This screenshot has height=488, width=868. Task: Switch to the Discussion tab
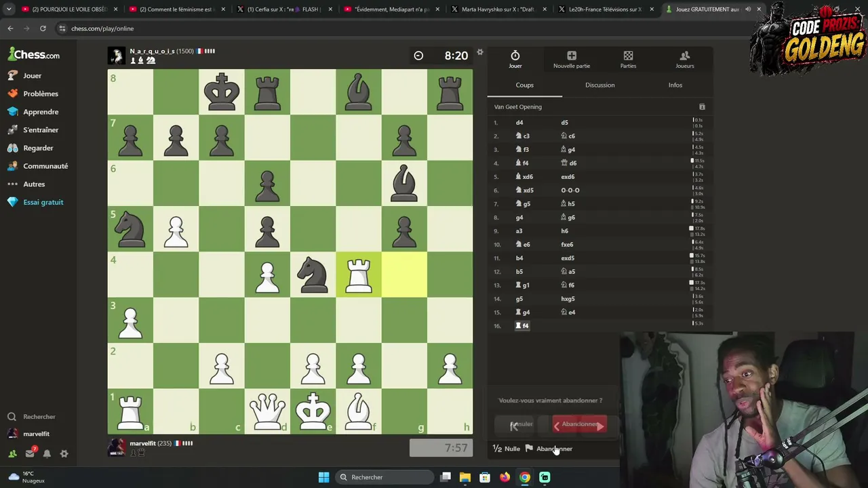600,85
